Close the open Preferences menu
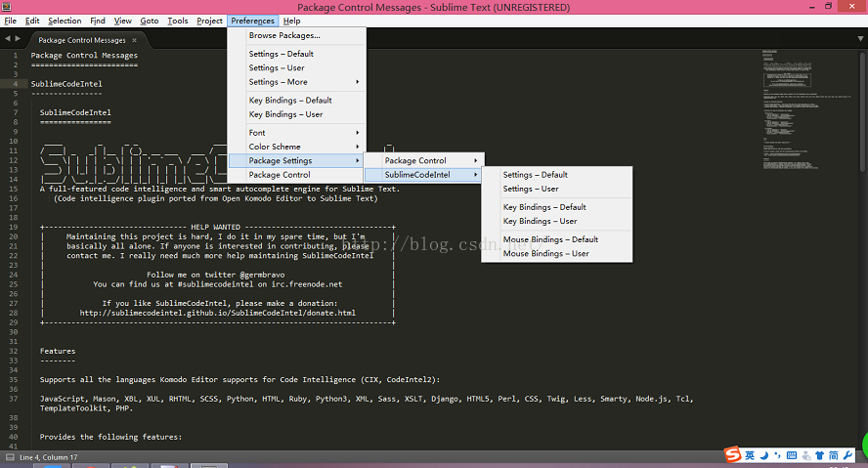This screenshot has width=868, height=468. click(x=252, y=21)
